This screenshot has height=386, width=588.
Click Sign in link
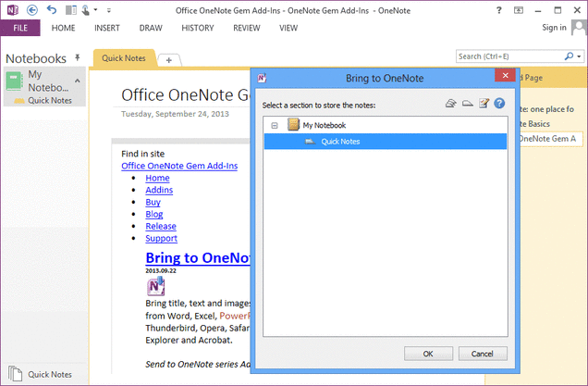click(554, 28)
